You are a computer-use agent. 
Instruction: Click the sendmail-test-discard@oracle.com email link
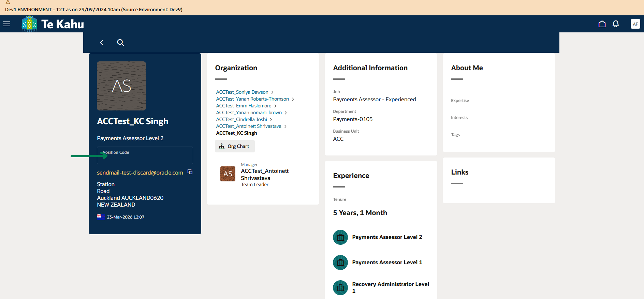click(140, 173)
